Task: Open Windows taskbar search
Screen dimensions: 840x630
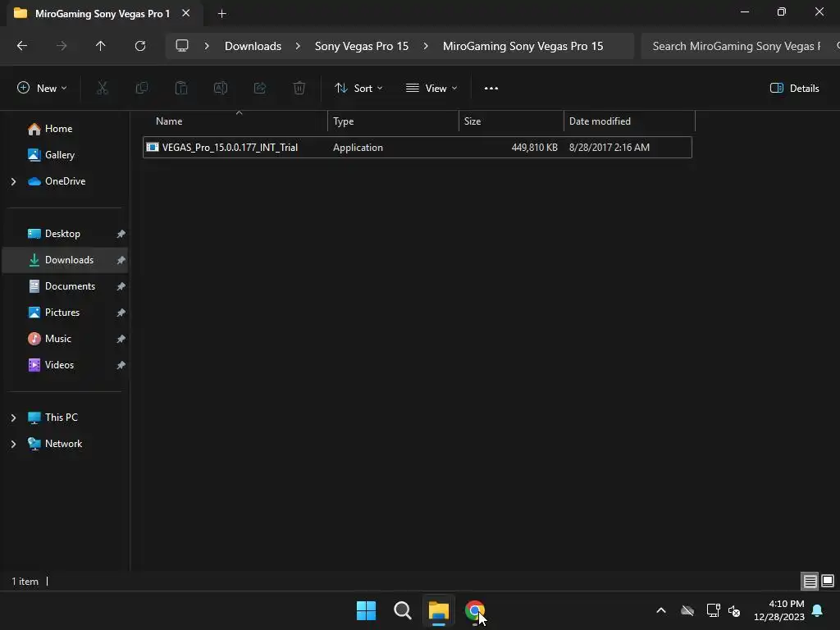Action: click(403, 610)
